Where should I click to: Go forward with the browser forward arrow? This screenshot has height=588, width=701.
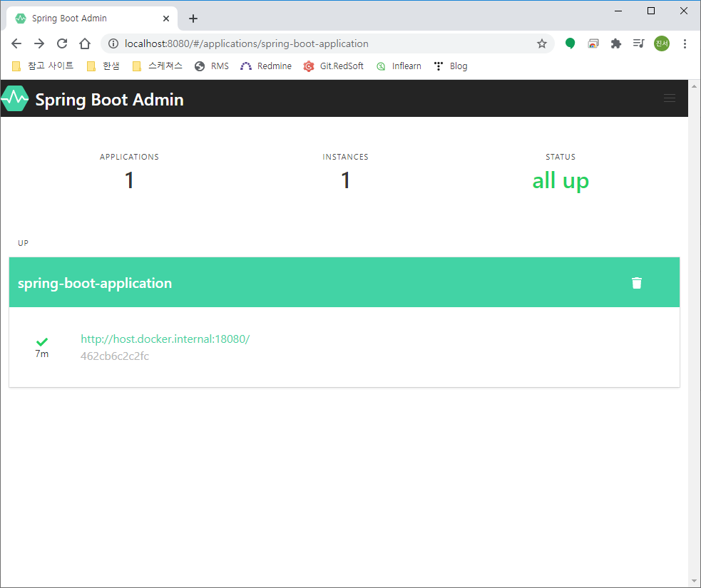(x=39, y=43)
